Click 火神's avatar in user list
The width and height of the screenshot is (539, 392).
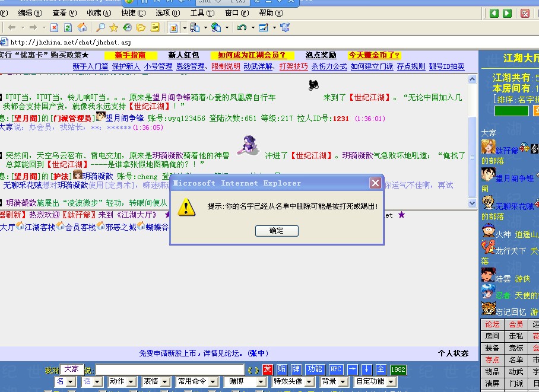click(x=488, y=230)
